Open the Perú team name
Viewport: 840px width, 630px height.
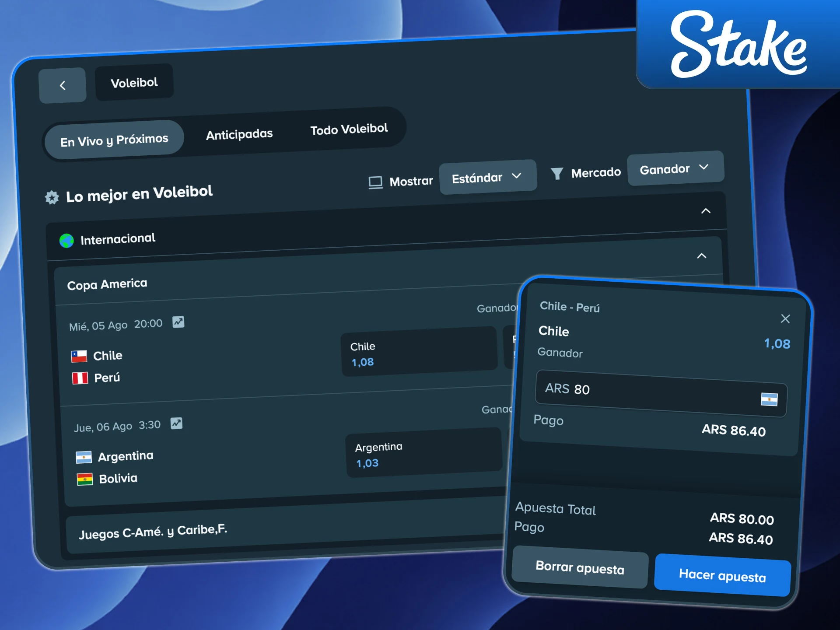click(107, 378)
